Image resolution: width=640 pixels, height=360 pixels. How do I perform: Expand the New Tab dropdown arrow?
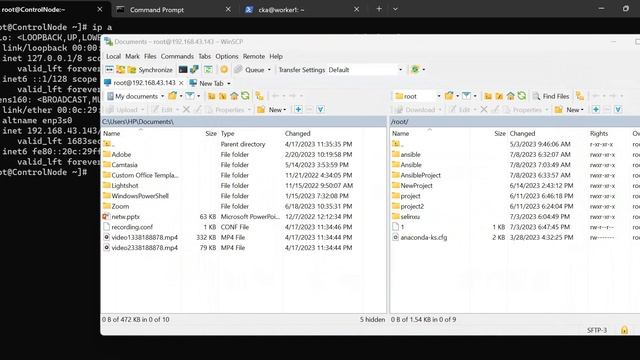pos(229,83)
